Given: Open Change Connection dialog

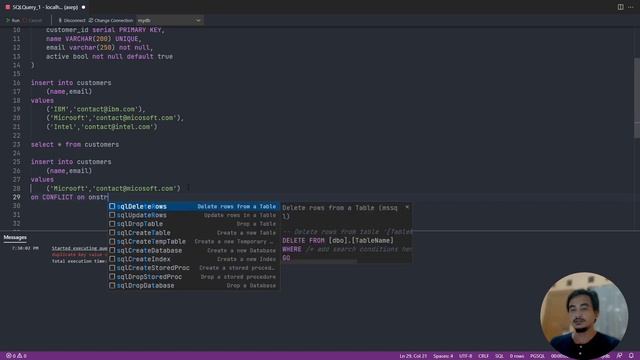Looking at the screenshot, I should (x=111, y=20).
